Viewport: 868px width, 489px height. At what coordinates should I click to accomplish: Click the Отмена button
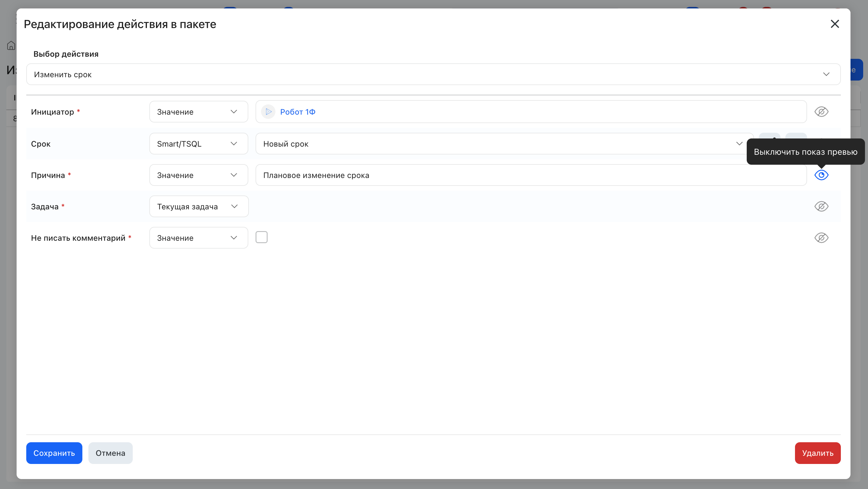pos(110,453)
